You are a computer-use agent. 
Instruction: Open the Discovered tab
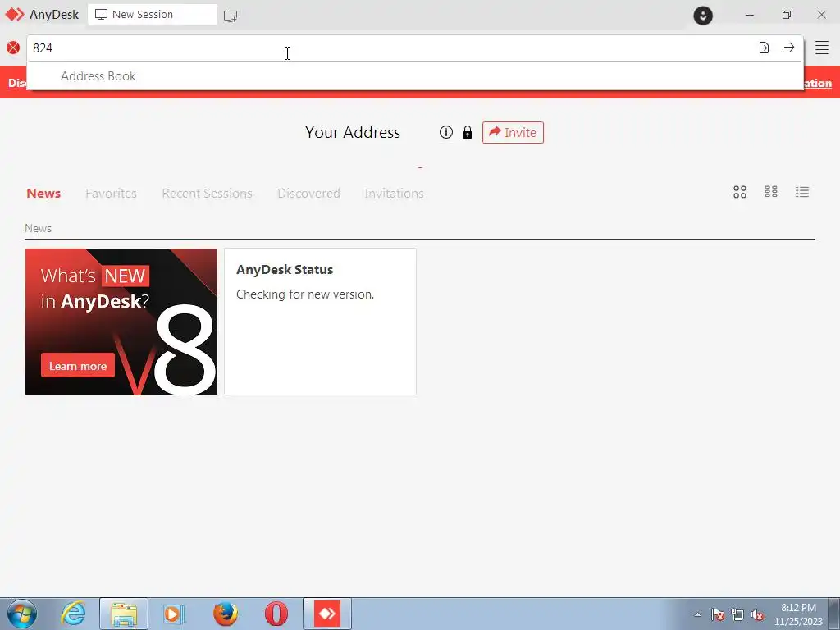pyautogui.click(x=308, y=194)
